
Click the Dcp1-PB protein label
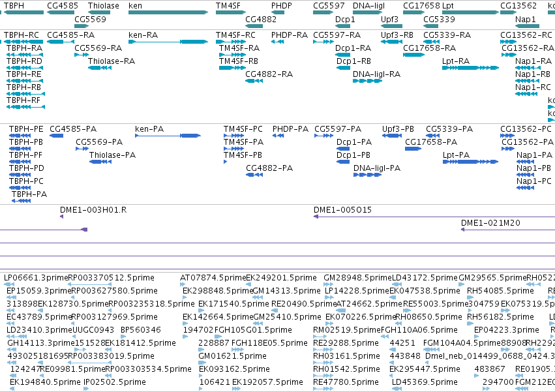pos(353,155)
